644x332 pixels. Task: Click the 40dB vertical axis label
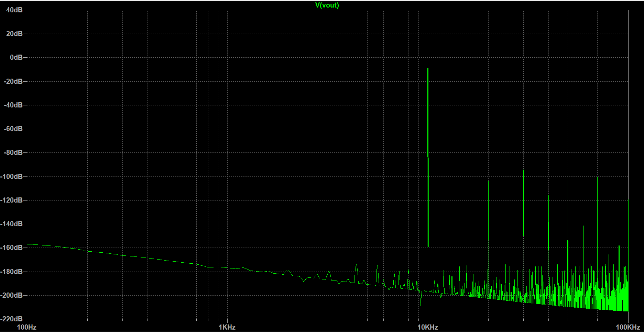pyautogui.click(x=14, y=10)
